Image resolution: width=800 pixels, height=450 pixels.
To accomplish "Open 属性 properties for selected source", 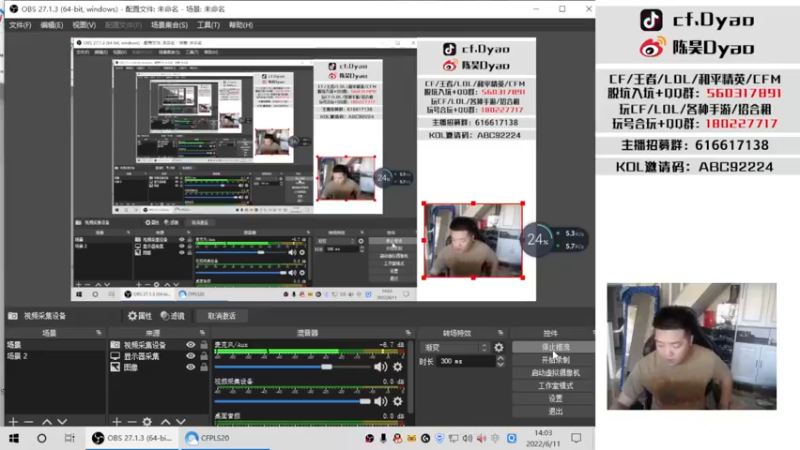I will pyautogui.click(x=140, y=316).
